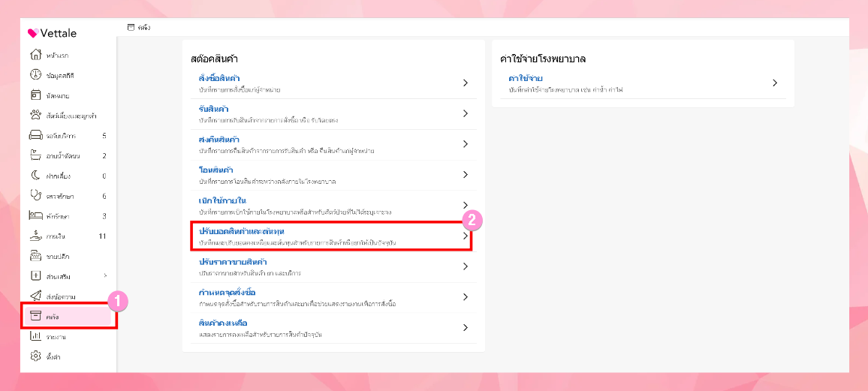Open chevron on ปรับราคาขายสินค้า row

(466, 266)
